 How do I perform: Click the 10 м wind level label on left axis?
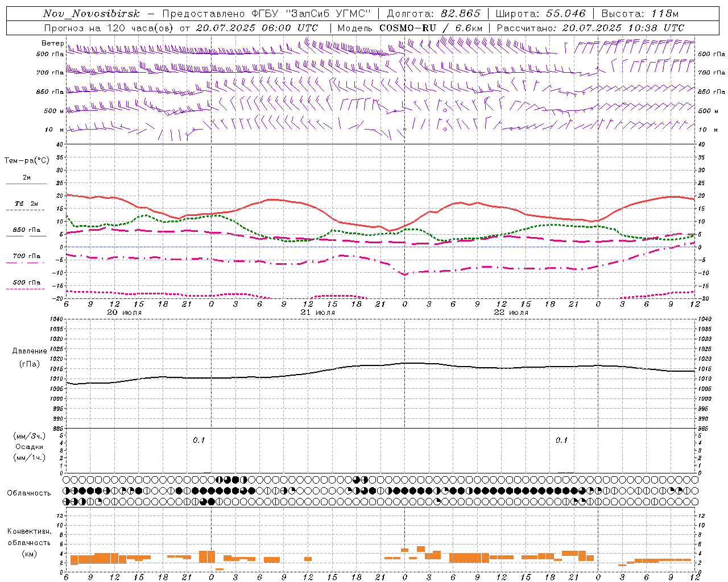click(54, 130)
